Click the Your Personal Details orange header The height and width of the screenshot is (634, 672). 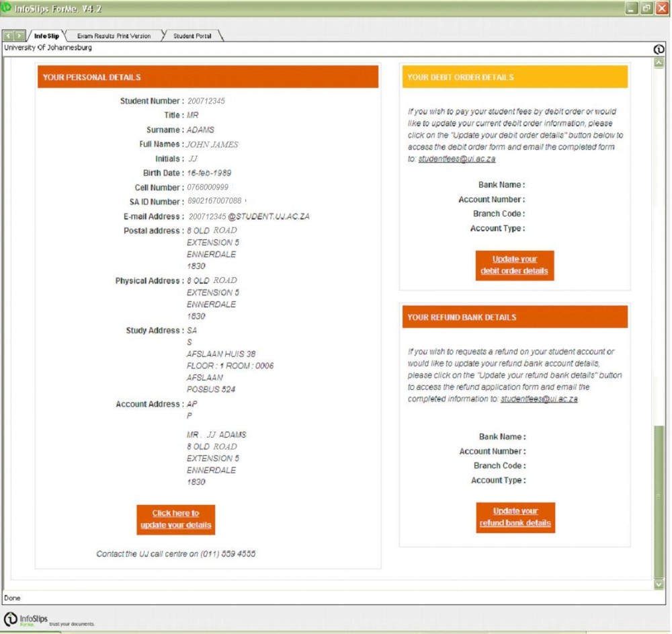tap(208, 77)
